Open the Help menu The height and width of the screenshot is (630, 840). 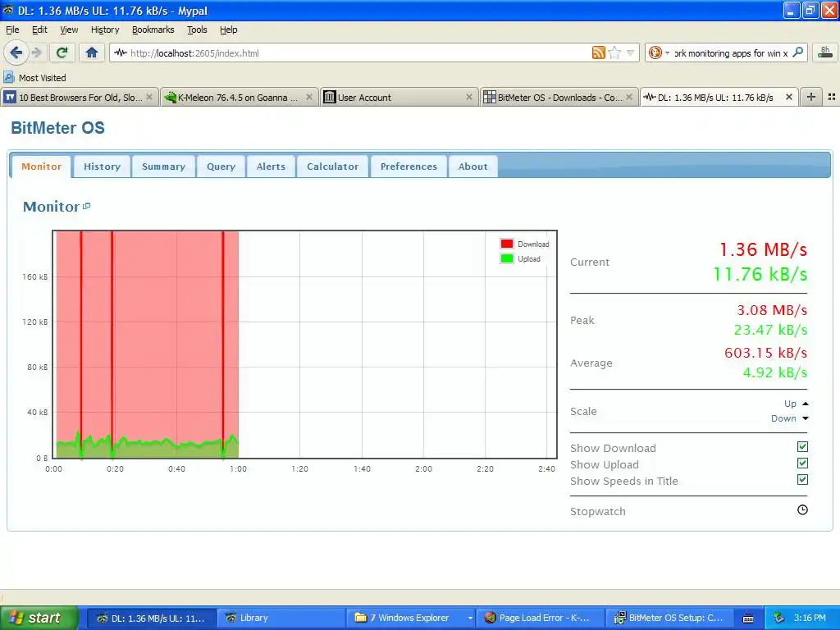pos(229,30)
